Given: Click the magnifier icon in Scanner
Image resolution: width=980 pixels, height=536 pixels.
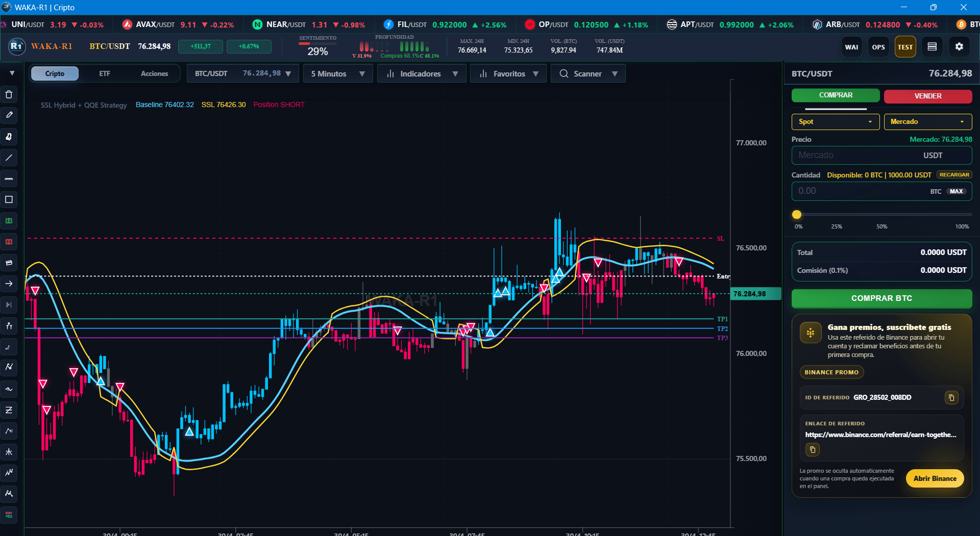Looking at the screenshot, I should point(563,73).
